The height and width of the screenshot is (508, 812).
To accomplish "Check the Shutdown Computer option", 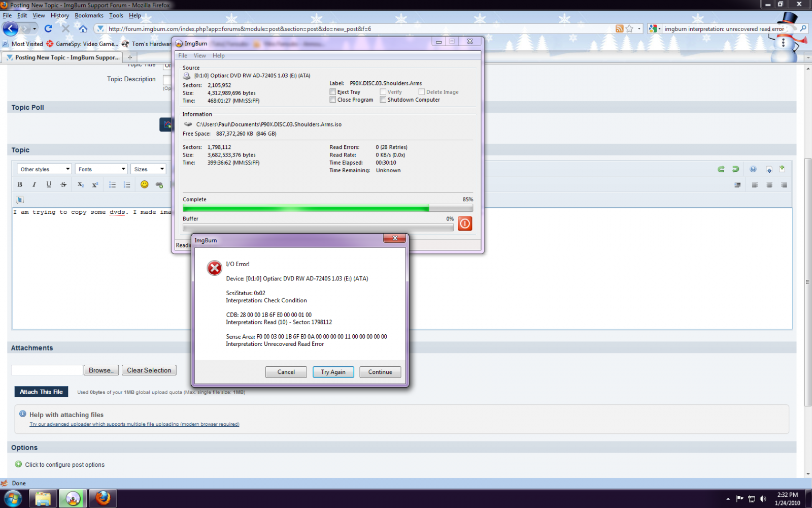I will (x=383, y=100).
